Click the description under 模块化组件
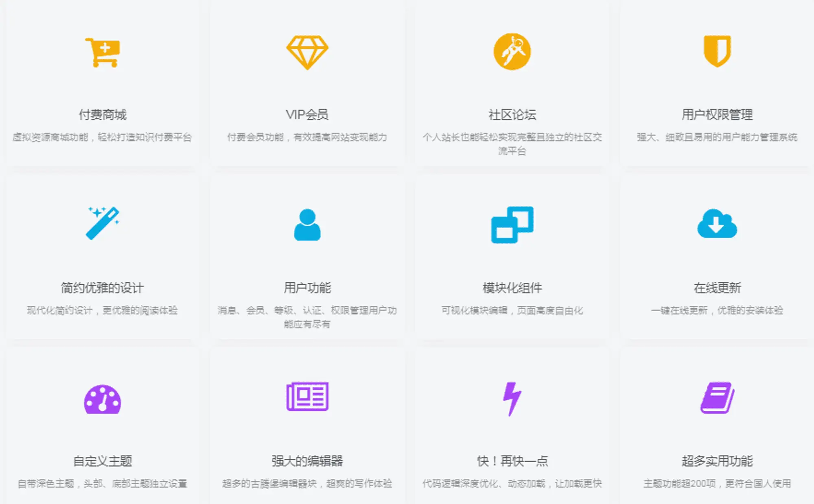Screen dimensions: 814x504 512,311
